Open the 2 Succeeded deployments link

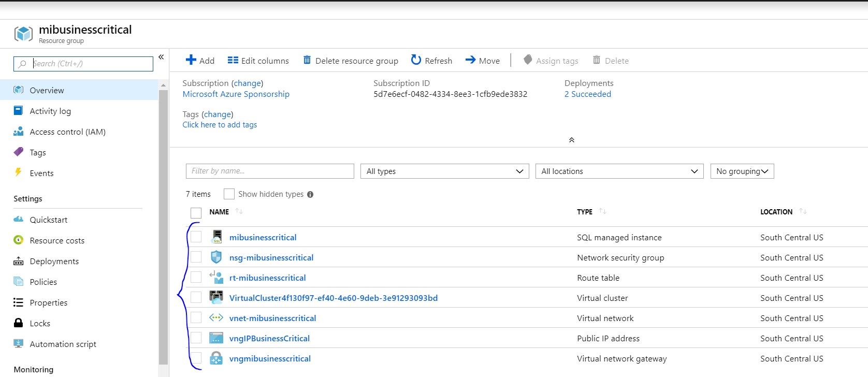(587, 94)
